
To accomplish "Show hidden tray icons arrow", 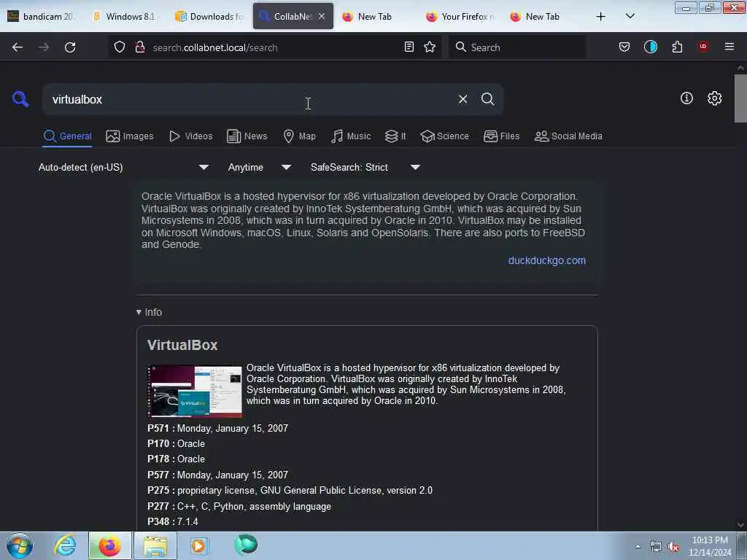I will tap(638, 547).
